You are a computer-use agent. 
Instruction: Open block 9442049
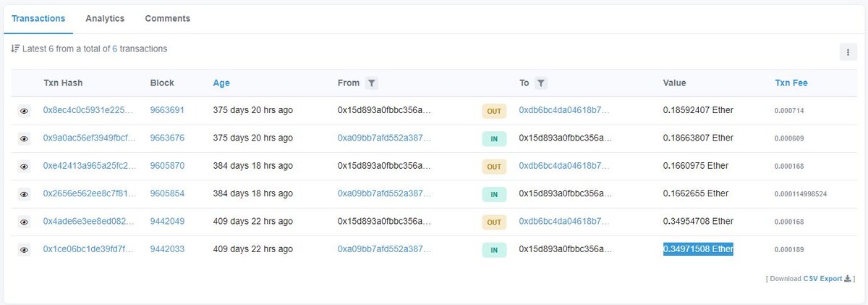click(167, 221)
